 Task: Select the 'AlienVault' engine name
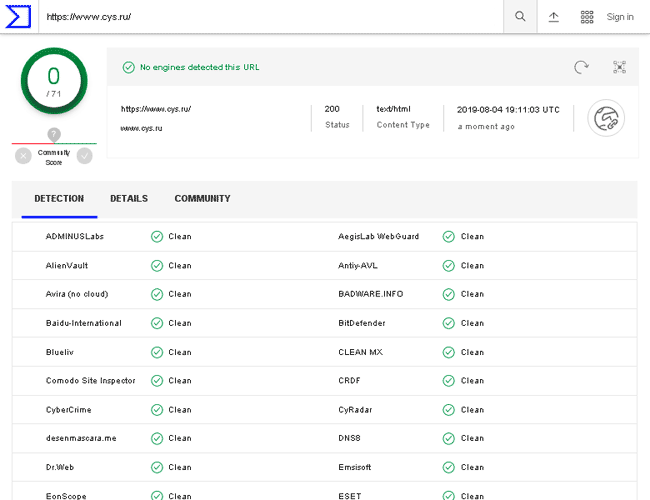67,265
